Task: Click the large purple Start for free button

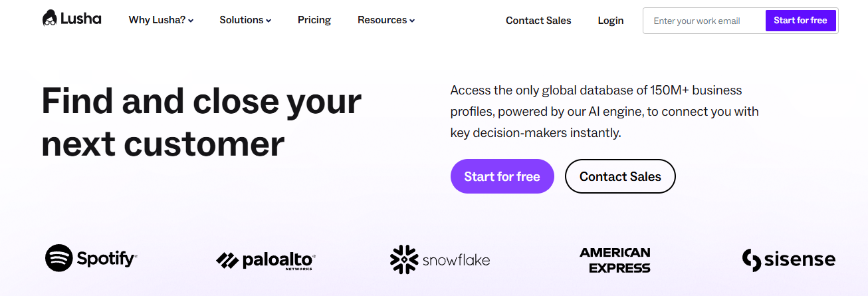Action: [502, 176]
